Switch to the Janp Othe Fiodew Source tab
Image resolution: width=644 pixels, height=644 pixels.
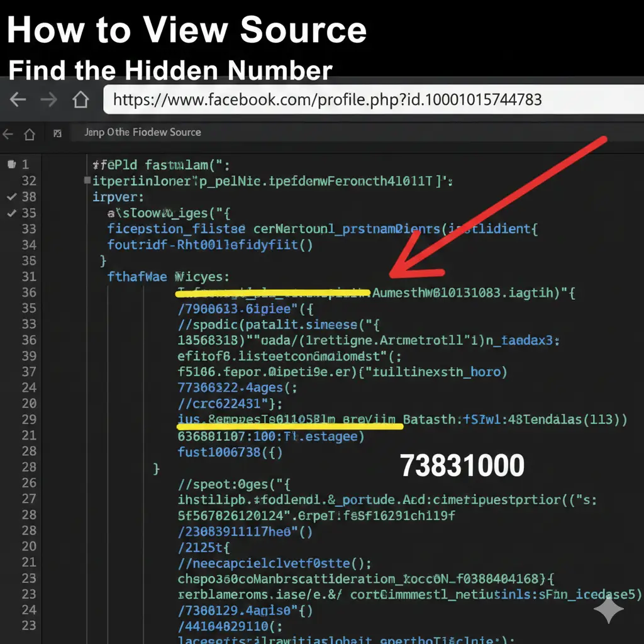(143, 133)
